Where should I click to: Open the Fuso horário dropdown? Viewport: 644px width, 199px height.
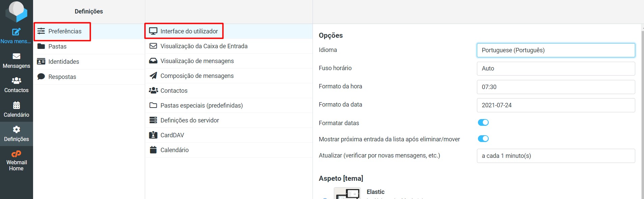coord(556,68)
